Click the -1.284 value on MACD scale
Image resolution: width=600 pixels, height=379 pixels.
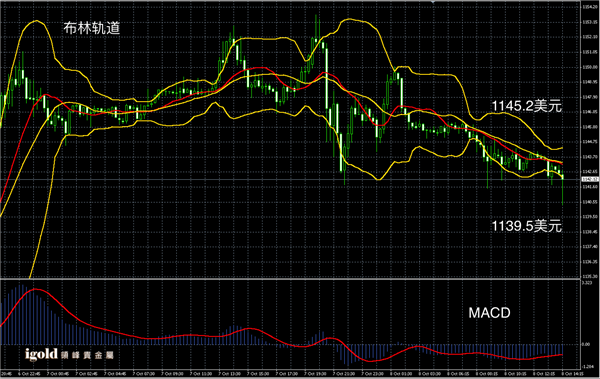tap(587, 366)
